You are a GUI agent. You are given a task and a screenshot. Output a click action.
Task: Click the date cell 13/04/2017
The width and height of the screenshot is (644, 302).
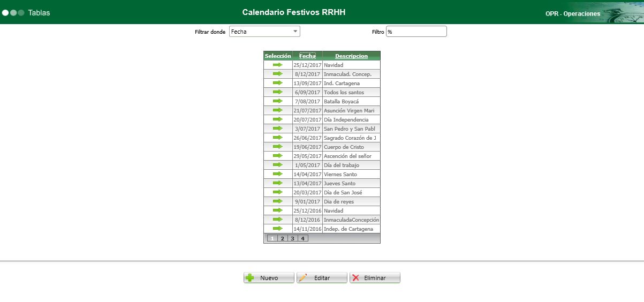[307, 183]
